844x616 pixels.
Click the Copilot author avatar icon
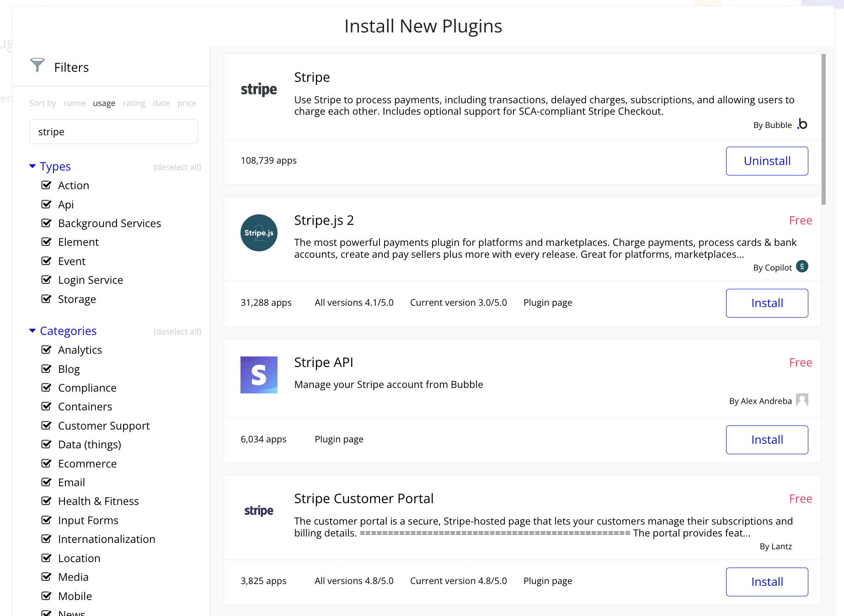point(802,266)
